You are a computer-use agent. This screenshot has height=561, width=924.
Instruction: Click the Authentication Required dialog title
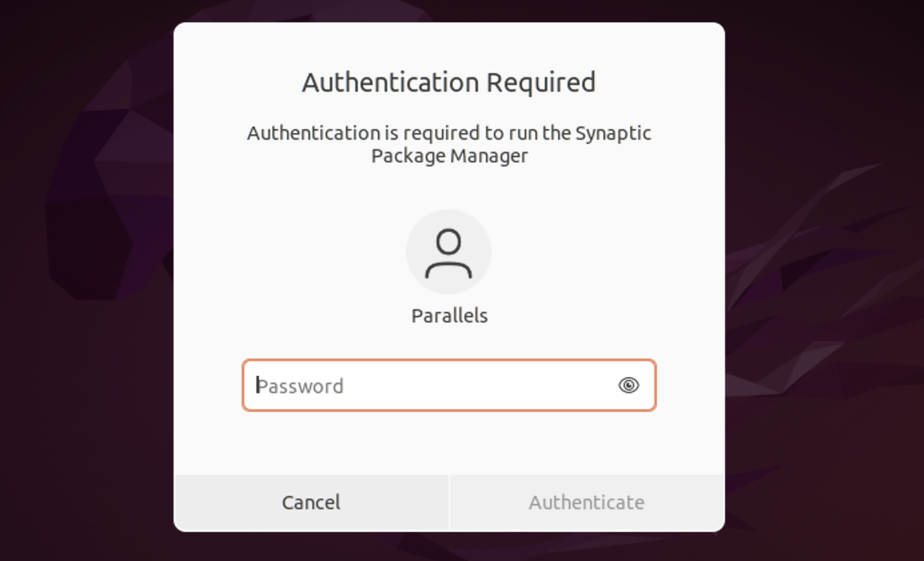[449, 81]
